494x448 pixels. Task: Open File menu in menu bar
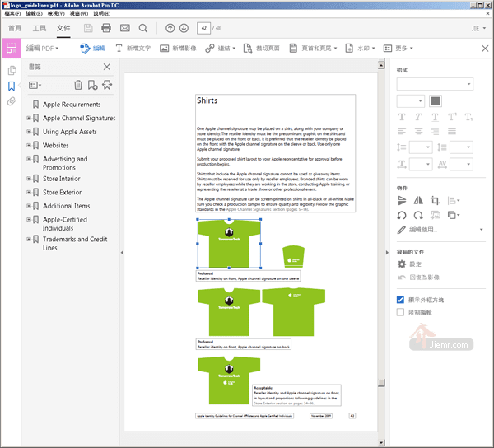pos(12,13)
